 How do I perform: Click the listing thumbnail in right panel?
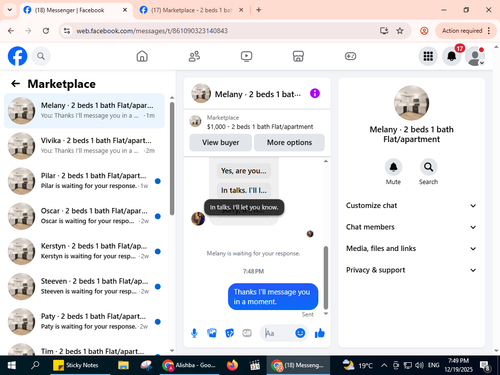(411, 103)
